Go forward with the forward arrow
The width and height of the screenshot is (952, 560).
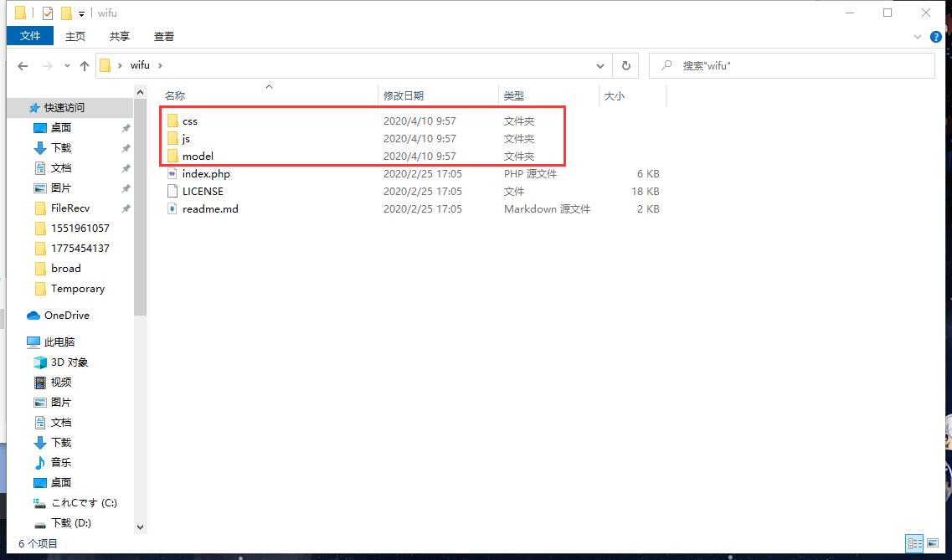pyautogui.click(x=47, y=65)
